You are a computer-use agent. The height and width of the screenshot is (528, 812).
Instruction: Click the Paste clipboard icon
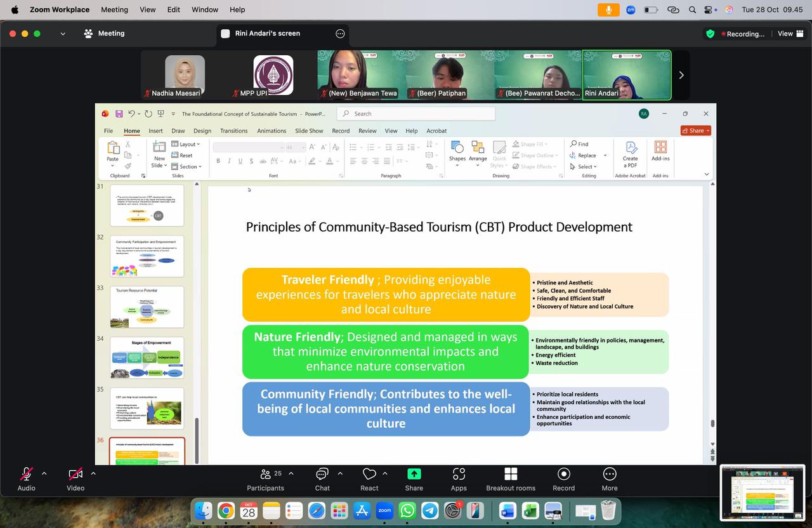[x=113, y=148]
